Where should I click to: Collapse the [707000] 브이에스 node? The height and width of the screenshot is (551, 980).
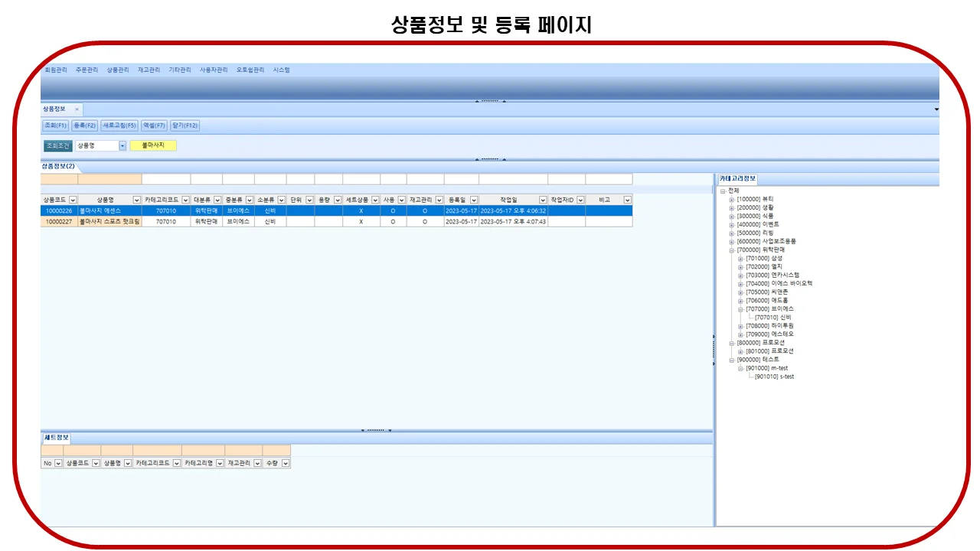click(740, 308)
